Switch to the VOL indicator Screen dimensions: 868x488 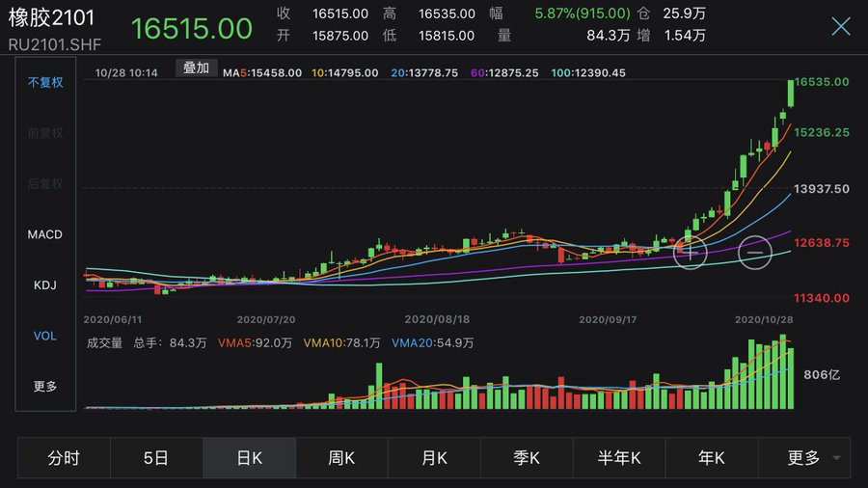tap(45, 336)
